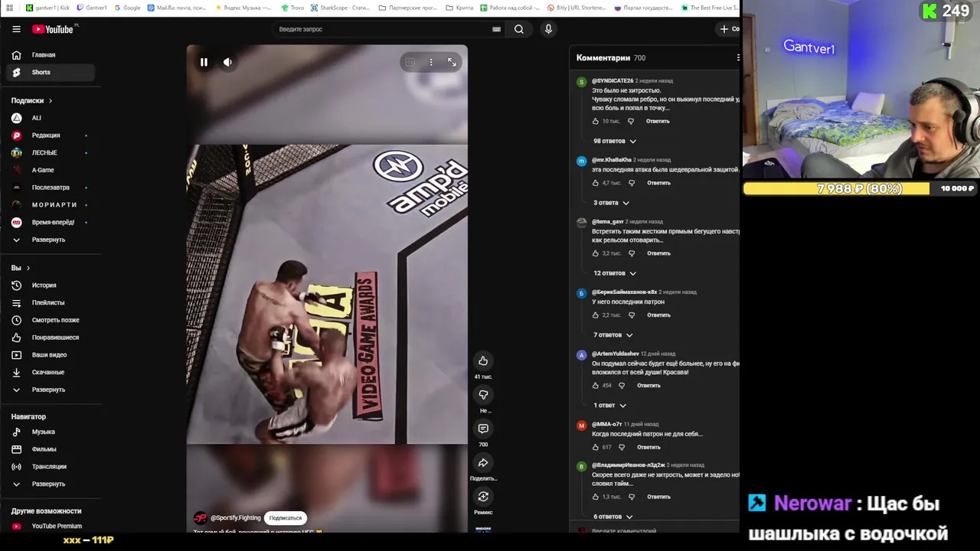
Task: Expand the Shorts player to fullscreen
Action: [x=452, y=62]
